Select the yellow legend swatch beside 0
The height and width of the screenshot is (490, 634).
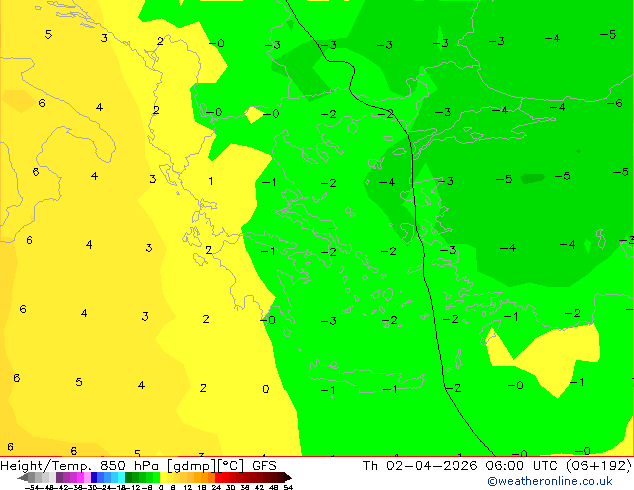163,477
